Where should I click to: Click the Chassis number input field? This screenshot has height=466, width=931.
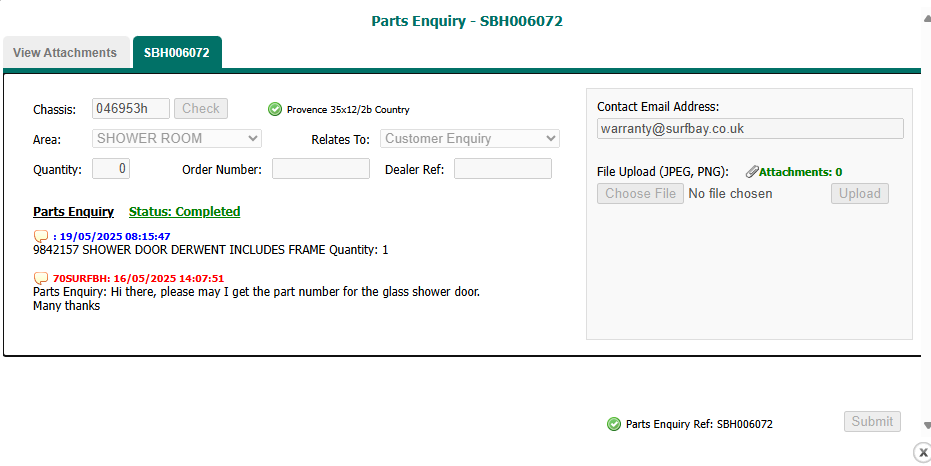pyautogui.click(x=131, y=108)
